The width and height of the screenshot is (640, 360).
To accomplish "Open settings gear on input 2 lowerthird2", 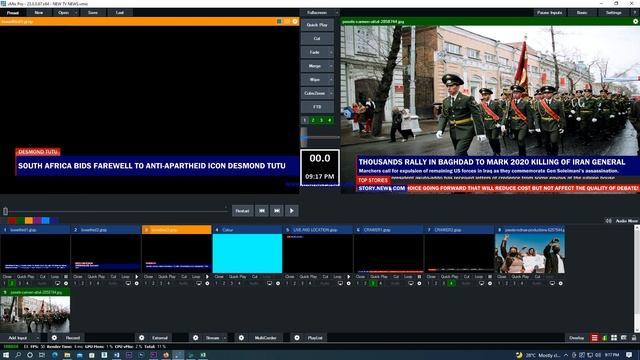I will [137, 283].
